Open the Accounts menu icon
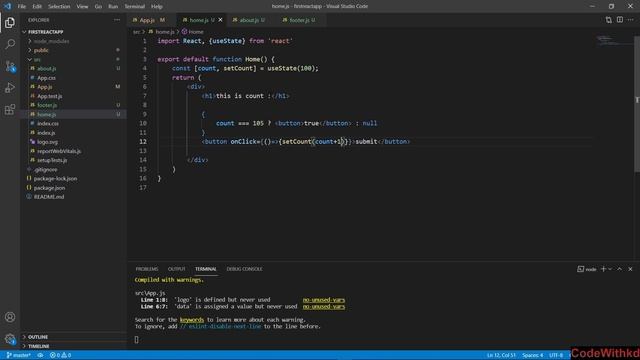This screenshot has height=360, width=640. 10,317
